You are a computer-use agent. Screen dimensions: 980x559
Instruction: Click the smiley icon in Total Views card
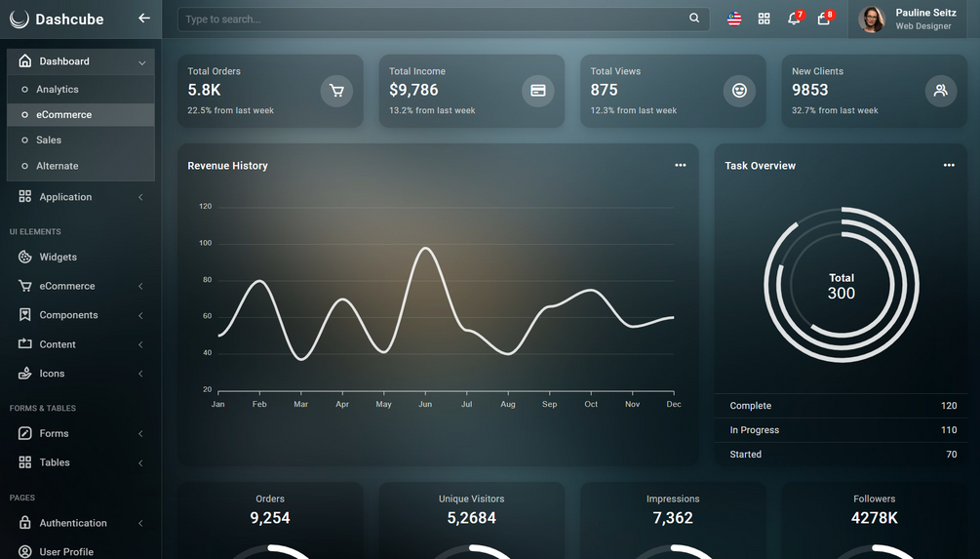(739, 92)
